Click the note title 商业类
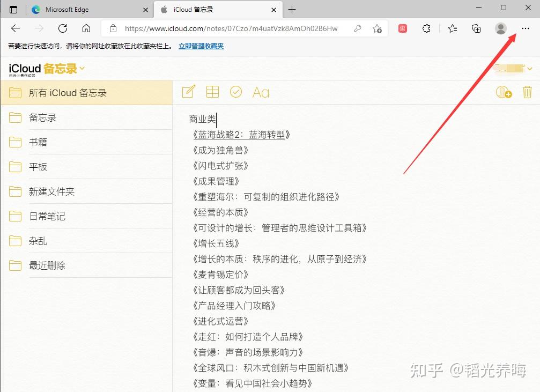This screenshot has height=392, width=540. pyautogui.click(x=203, y=119)
